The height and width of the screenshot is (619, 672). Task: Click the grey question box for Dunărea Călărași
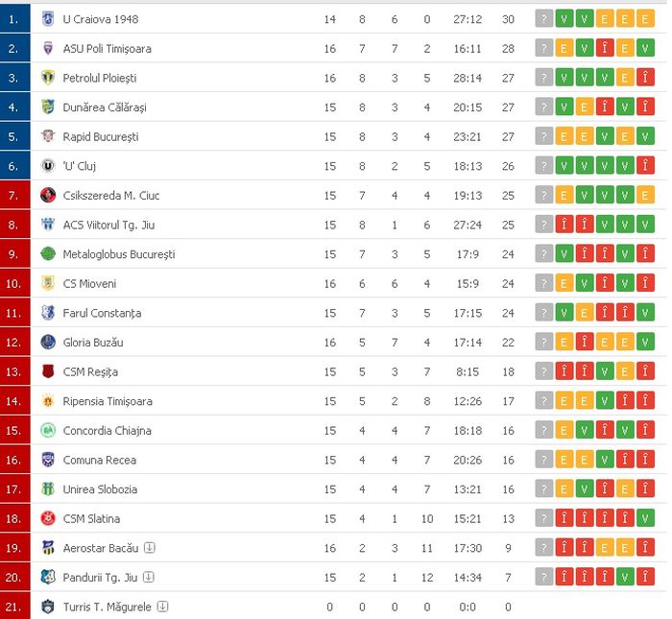[544, 107]
